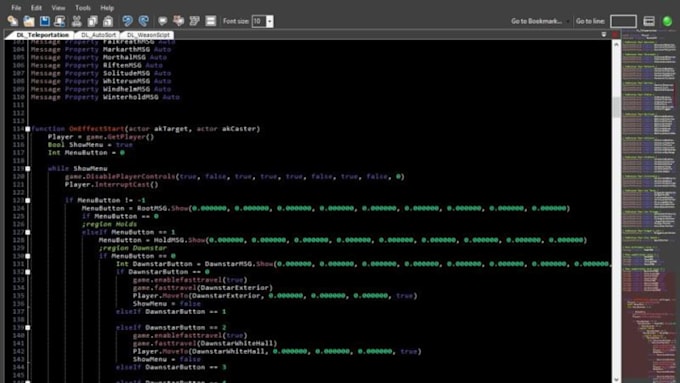
Task: Open the Edit menu
Action: [x=36, y=7]
